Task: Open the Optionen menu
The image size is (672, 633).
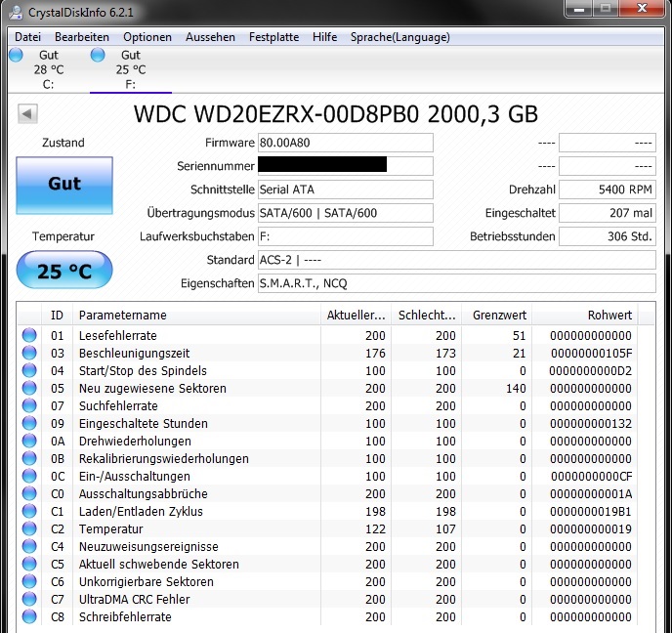Action: pos(147,37)
